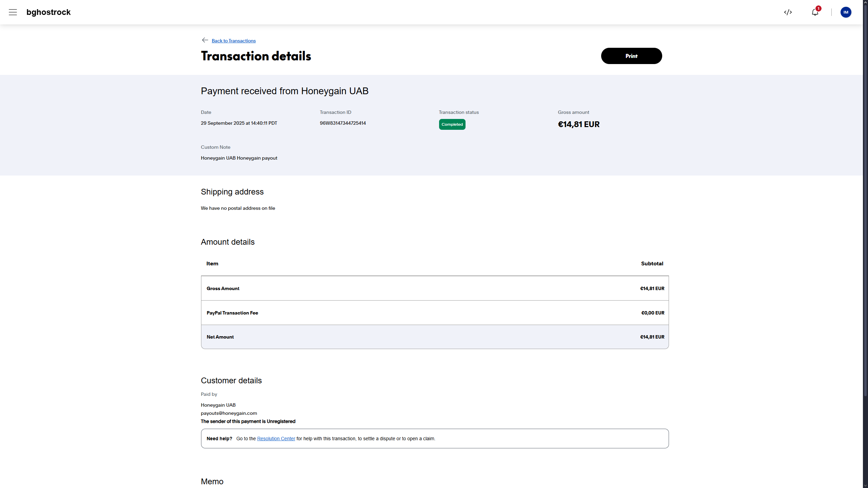Screen dimensions: 868x488
Task: Click the transaction ID 96W83147344725414
Action: [x=343, y=123]
